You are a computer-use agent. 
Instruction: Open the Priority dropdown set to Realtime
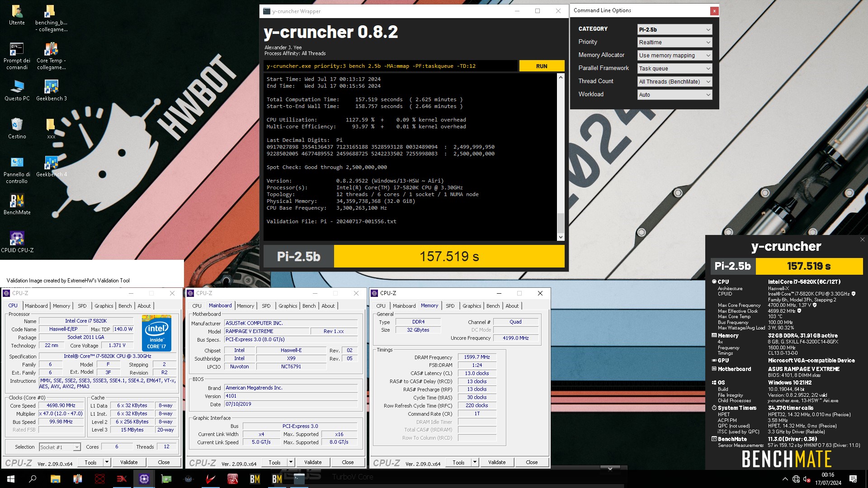675,42
